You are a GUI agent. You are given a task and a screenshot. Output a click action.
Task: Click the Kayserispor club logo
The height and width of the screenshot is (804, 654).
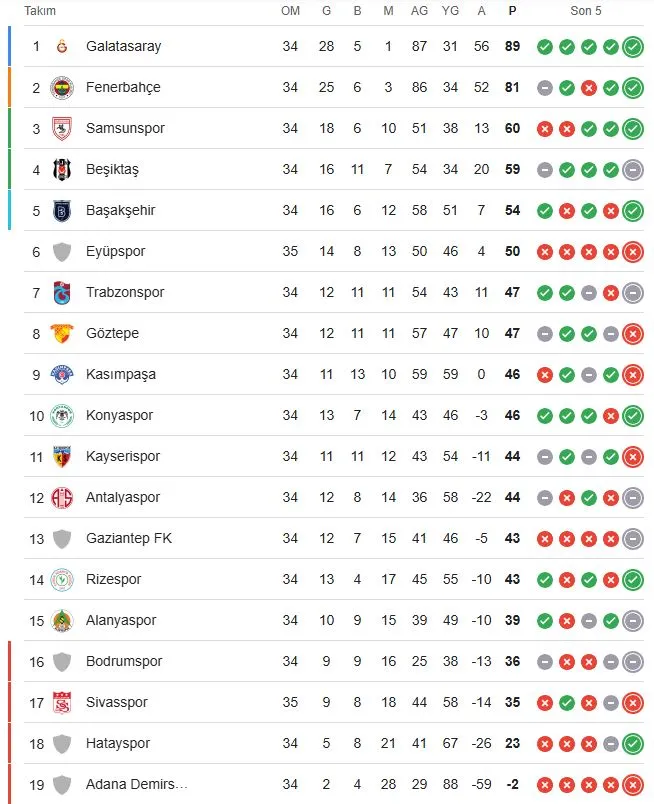click(x=62, y=457)
